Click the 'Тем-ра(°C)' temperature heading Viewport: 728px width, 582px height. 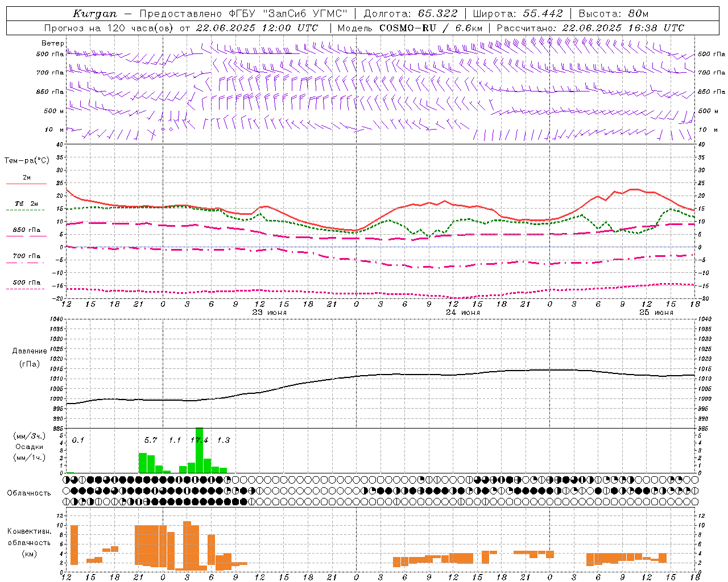click(x=27, y=161)
